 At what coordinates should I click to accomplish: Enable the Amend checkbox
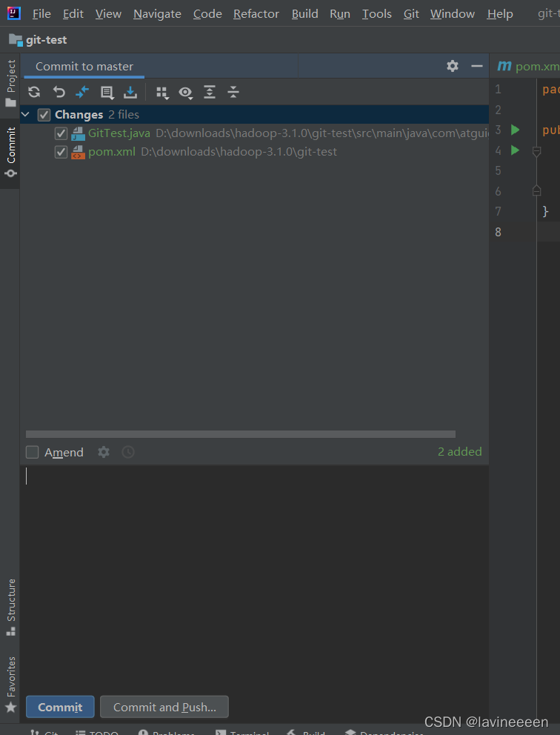[32, 453]
